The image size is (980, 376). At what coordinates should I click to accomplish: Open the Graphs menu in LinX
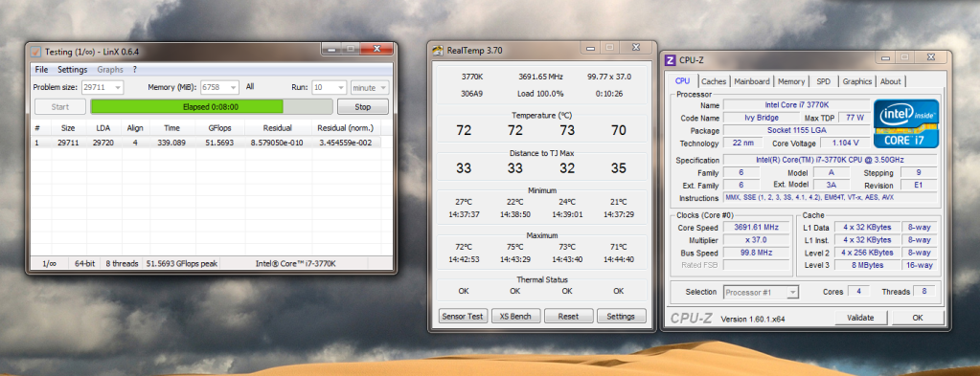coord(110,69)
